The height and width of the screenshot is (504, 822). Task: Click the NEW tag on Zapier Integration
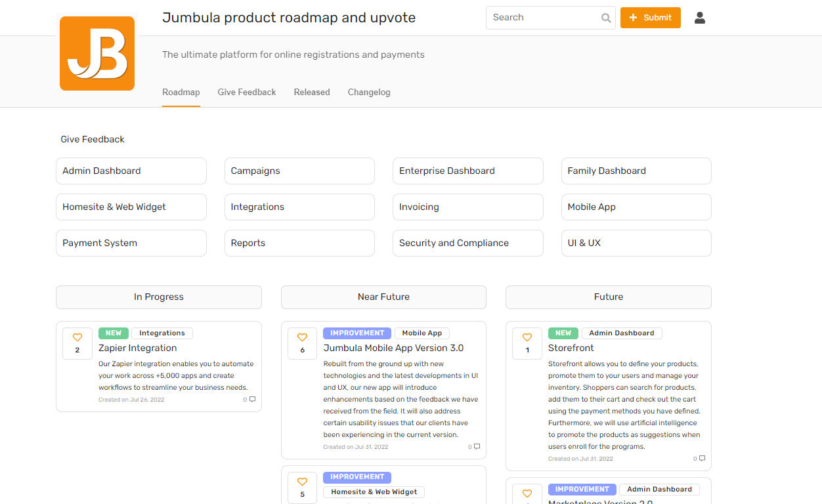114,333
